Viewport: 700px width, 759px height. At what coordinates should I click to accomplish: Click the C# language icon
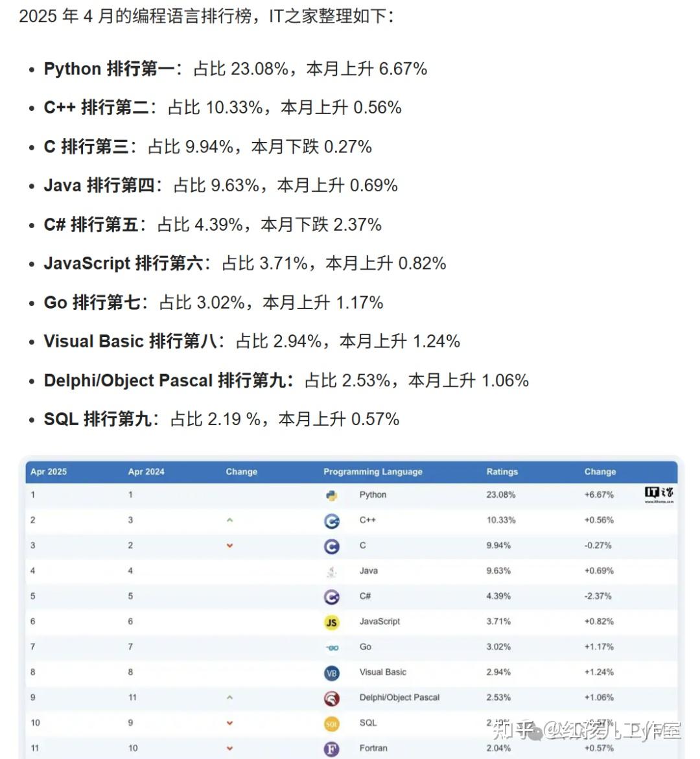[332, 597]
